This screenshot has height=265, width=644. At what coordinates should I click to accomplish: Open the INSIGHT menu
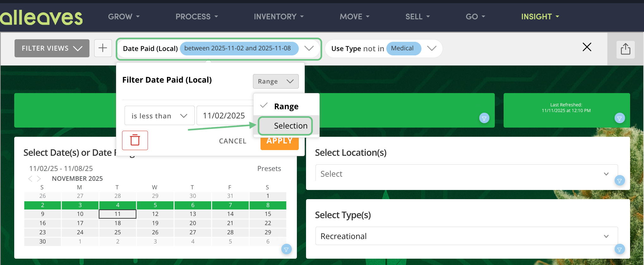click(x=540, y=16)
